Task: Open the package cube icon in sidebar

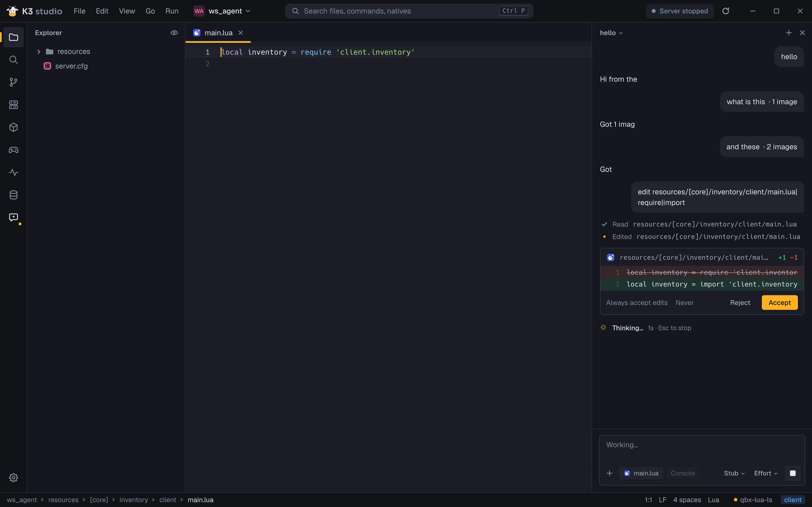Action: coord(13,128)
